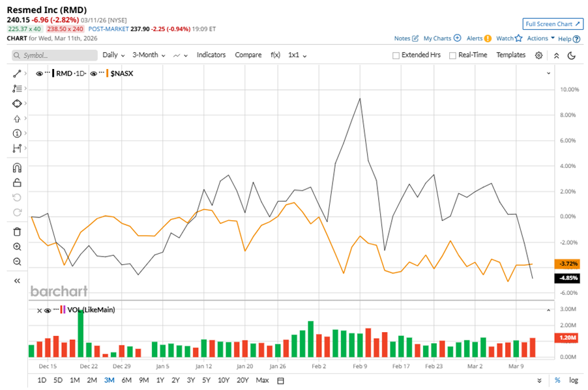Open the 1x1 grid layout dropdown
The image size is (588, 390).
point(297,55)
